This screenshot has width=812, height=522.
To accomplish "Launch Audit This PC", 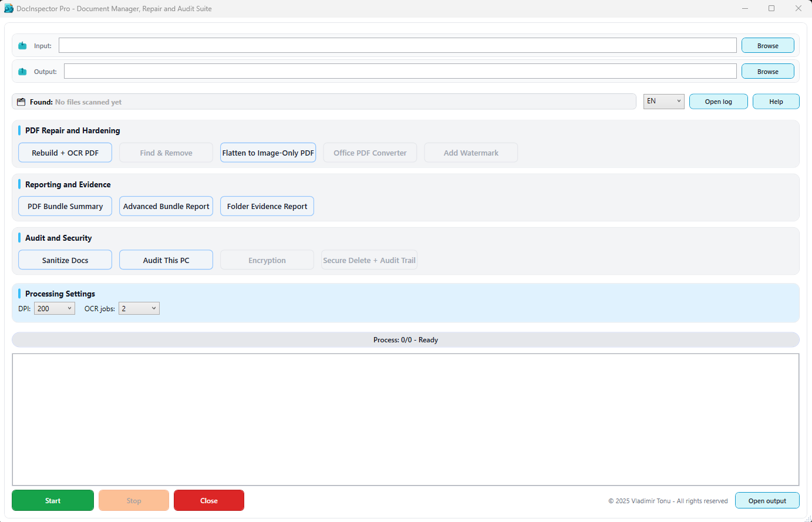I will pyautogui.click(x=166, y=260).
